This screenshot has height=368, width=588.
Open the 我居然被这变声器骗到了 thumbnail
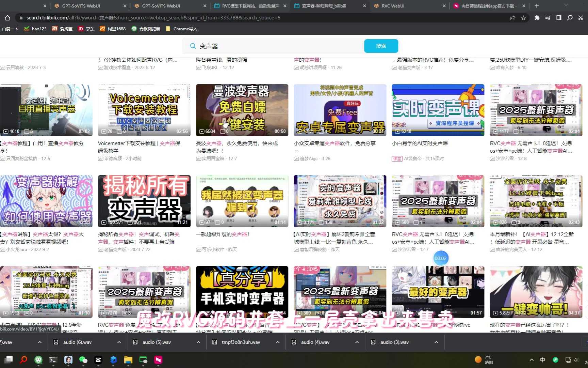click(242, 201)
